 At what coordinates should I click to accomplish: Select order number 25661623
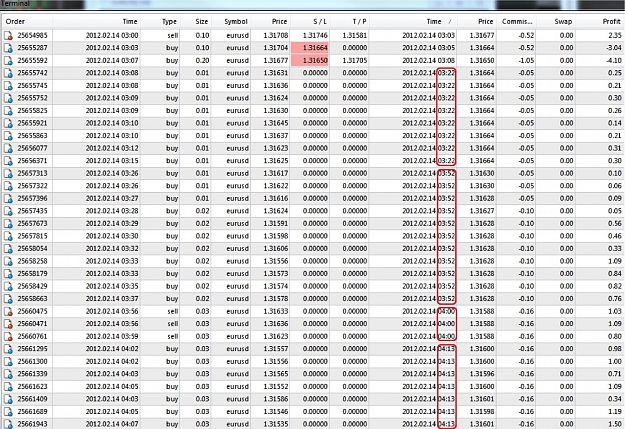[32, 387]
